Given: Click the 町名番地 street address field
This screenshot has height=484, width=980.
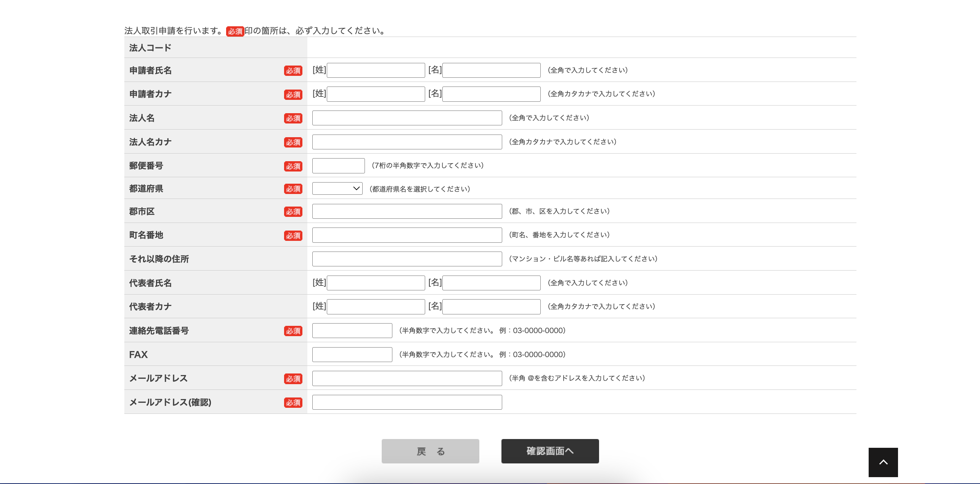Looking at the screenshot, I should click(406, 235).
